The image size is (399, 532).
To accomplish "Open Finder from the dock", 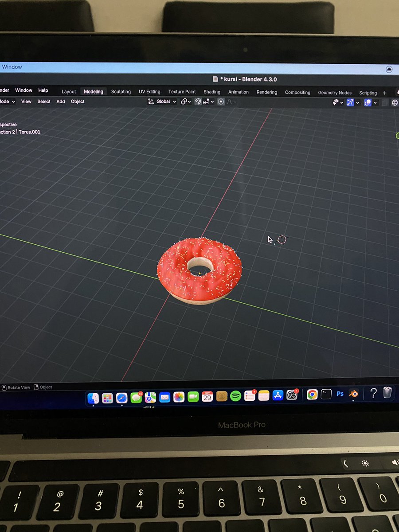I will tap(93, 398).
